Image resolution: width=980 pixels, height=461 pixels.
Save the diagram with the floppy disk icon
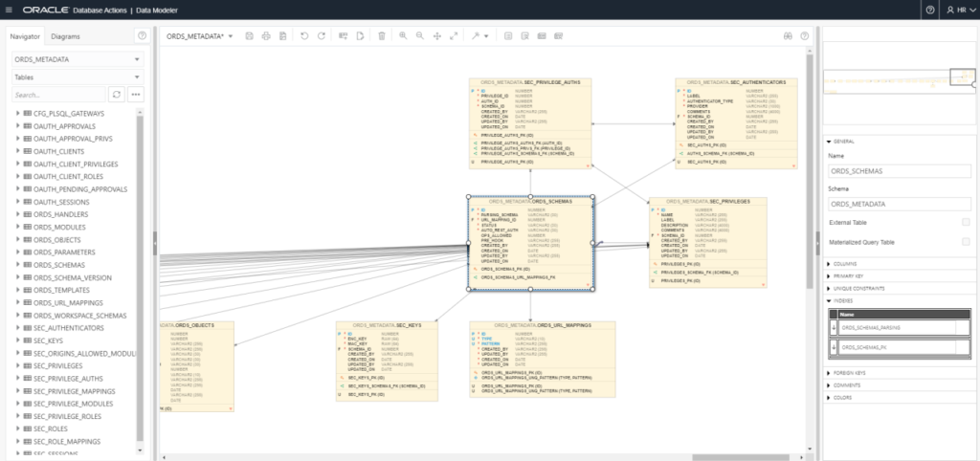click(250, 36)
